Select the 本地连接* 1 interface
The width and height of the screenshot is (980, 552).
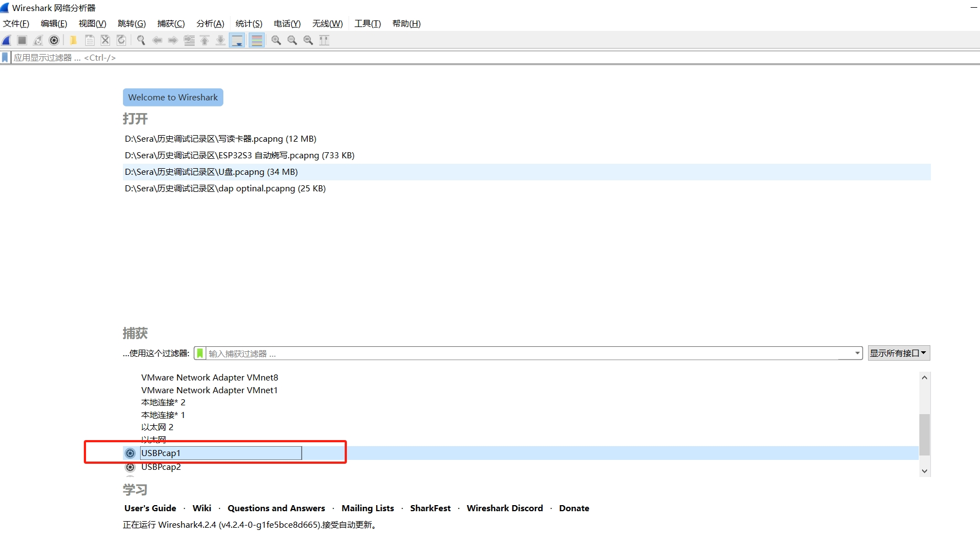(x=163, y=415)
